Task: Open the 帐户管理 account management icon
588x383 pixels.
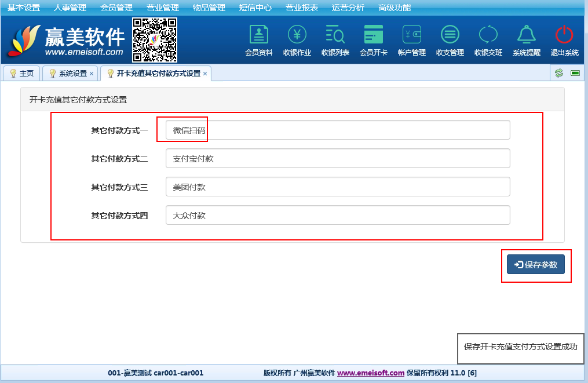Action: click(x=411, y=40)
